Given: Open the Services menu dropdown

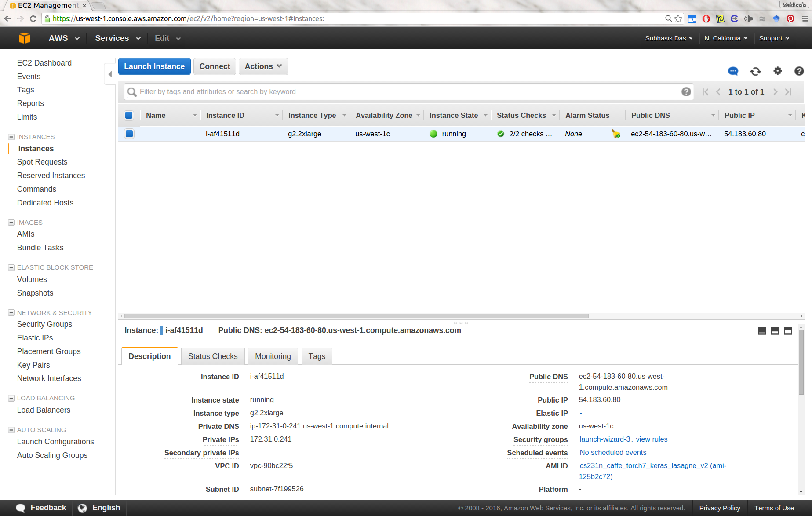Looking at the screenshot, I should pyautogui.click(x=117, y=38).
